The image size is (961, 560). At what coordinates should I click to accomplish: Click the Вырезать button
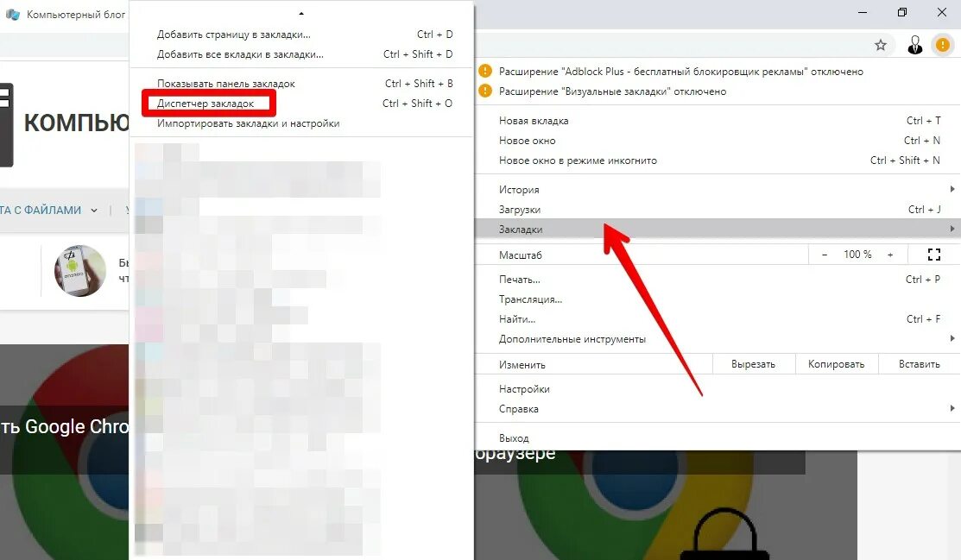753,364
